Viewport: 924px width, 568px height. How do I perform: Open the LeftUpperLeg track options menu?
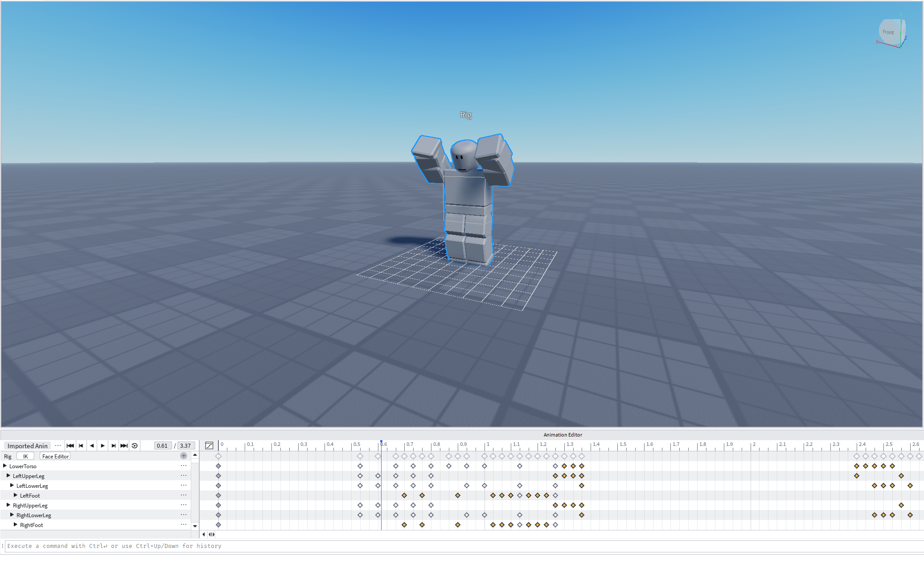(184, 475)
